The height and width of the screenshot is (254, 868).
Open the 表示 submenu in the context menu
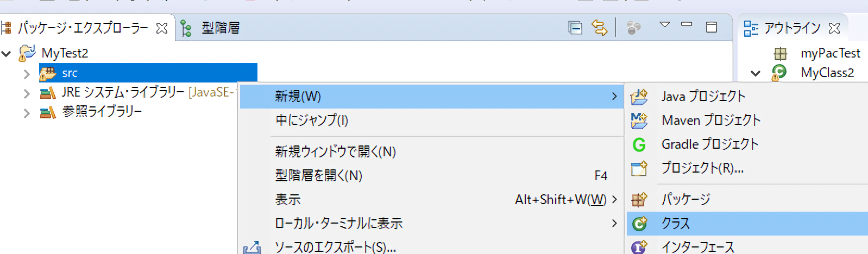288,200
